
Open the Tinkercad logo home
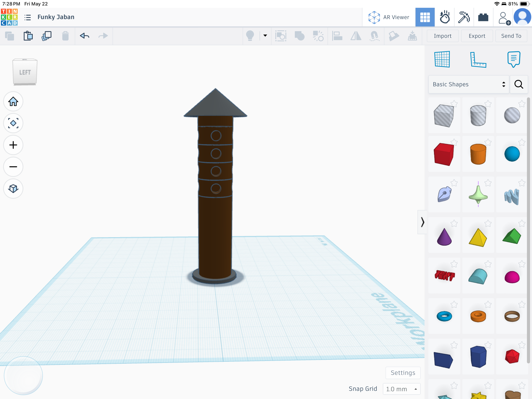click(x=9, y=17)
